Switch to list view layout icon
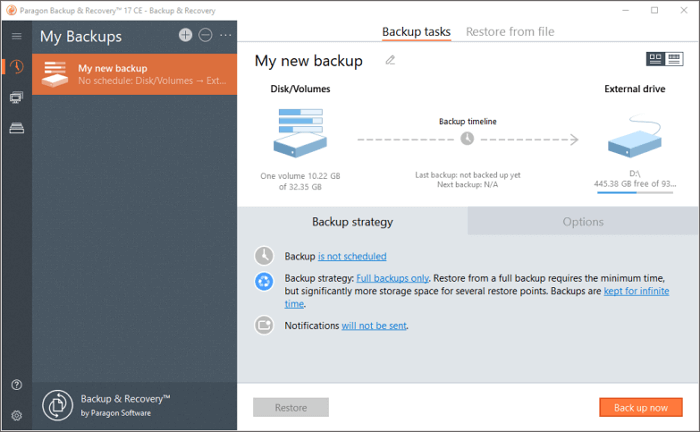Image resolution: width=700 pixels, height=432 pixels. click(674, 58)
